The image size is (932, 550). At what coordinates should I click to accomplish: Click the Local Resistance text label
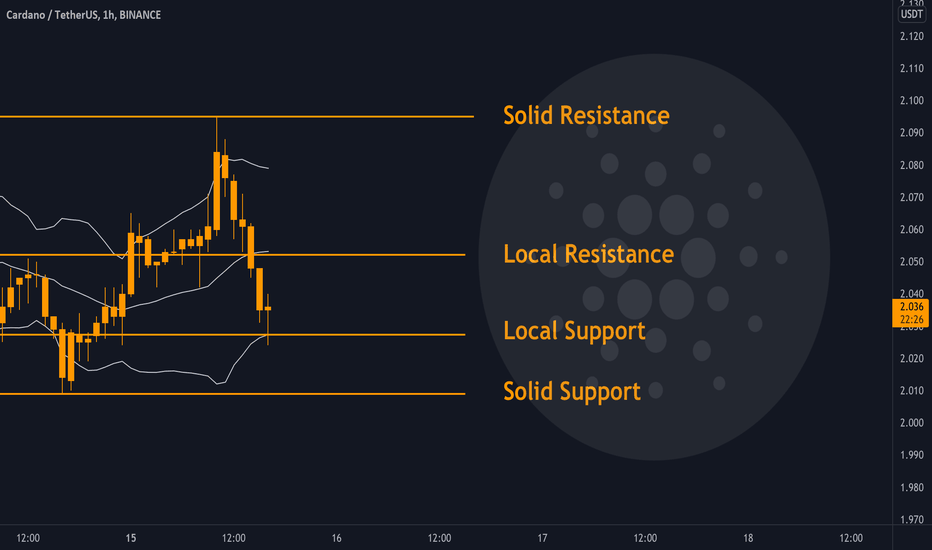coord(588,254)
